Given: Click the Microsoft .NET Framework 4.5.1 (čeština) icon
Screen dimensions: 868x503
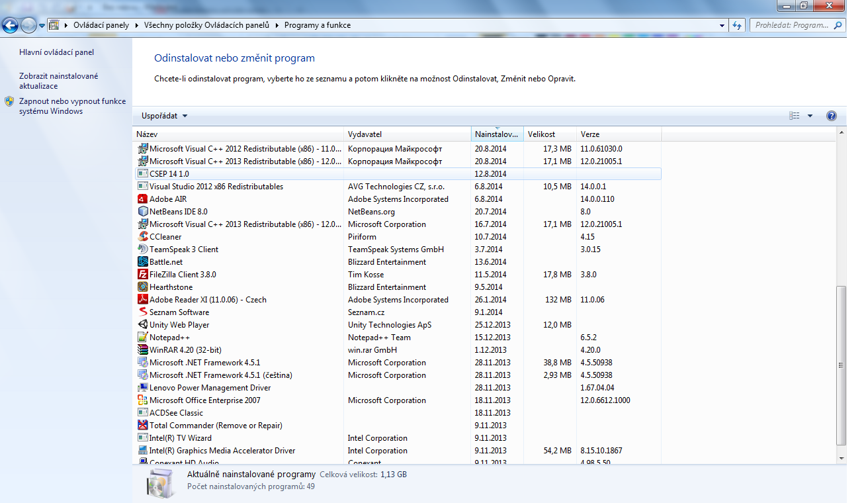Looking at the screenshot, I should (x=142, y=375).
